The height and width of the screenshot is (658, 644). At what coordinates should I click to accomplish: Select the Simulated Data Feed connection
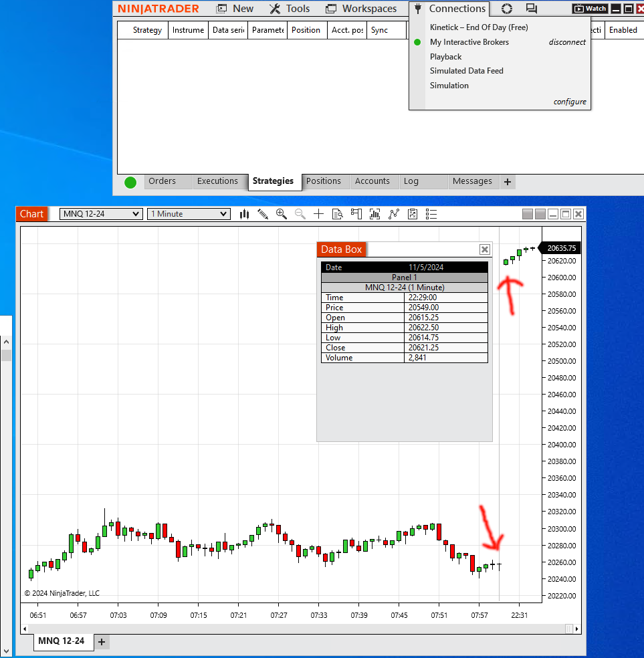click(x=467, y=71)
